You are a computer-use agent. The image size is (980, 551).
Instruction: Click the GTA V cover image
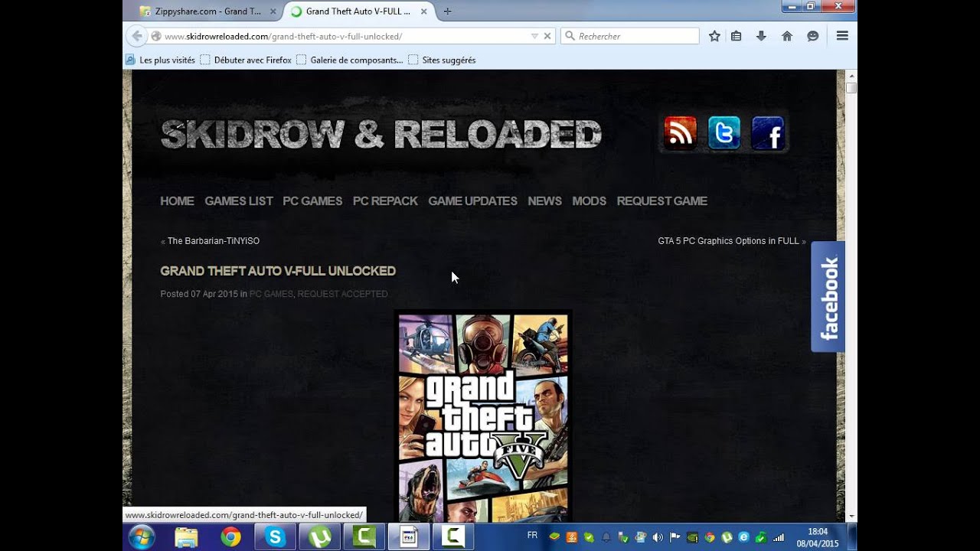click(483, 416)
